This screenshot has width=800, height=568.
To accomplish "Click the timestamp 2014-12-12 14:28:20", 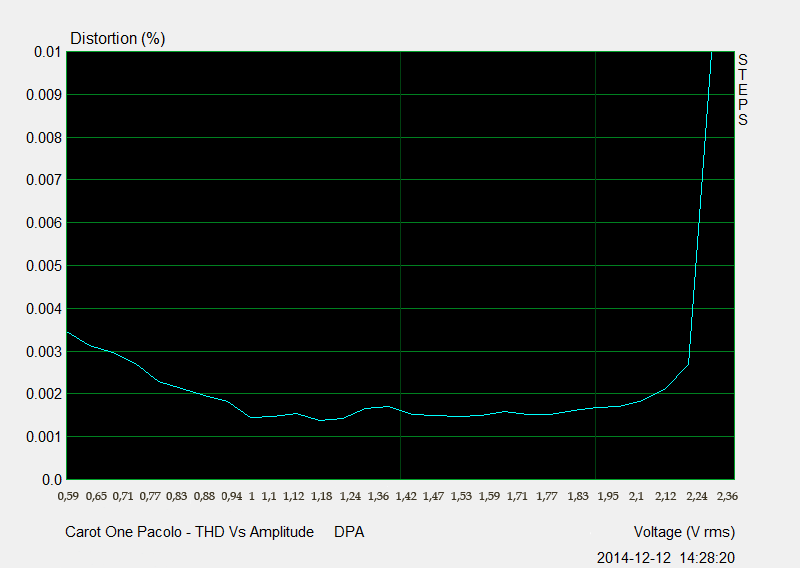I will (x=667, y=557).
